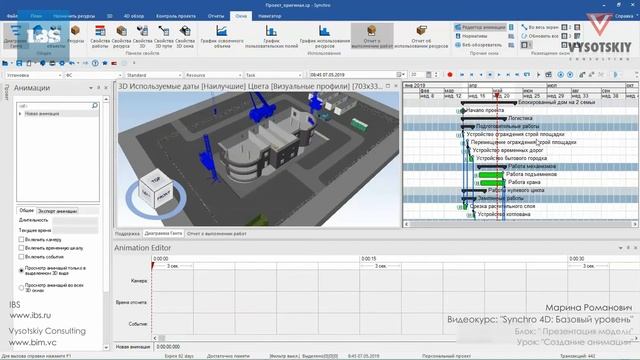Click Обновить все button

coord(540,36)
